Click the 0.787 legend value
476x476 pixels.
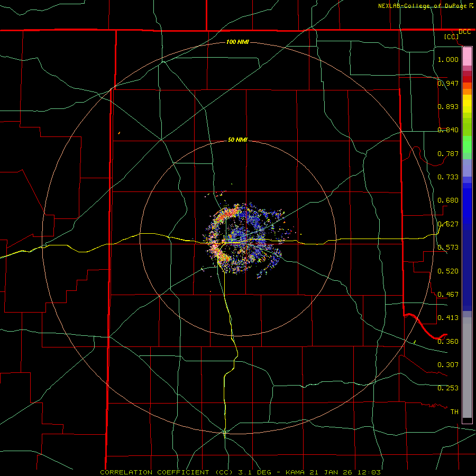[448, 153]
